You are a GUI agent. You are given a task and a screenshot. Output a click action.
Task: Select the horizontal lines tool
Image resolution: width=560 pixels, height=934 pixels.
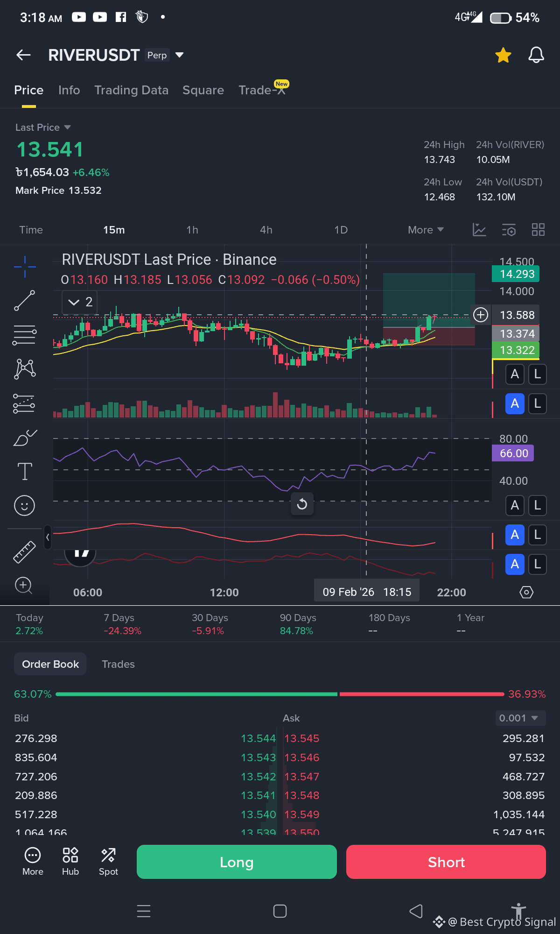pos(25,335)
